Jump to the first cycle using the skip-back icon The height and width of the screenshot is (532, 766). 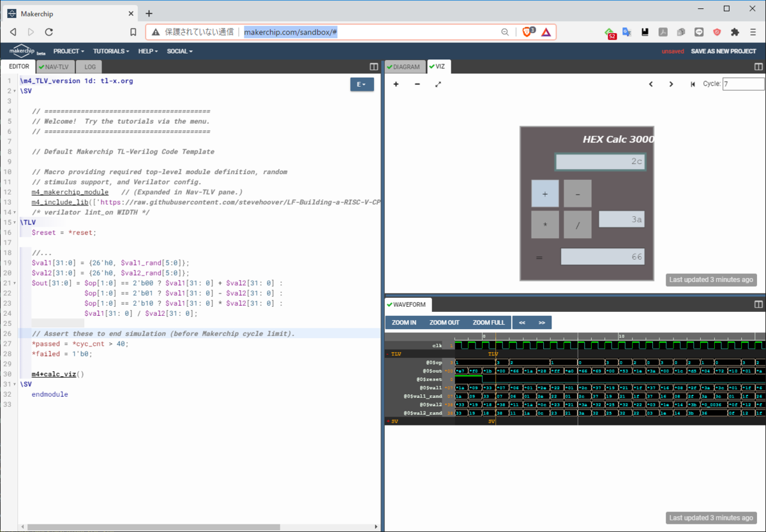[x=691, y=84]
